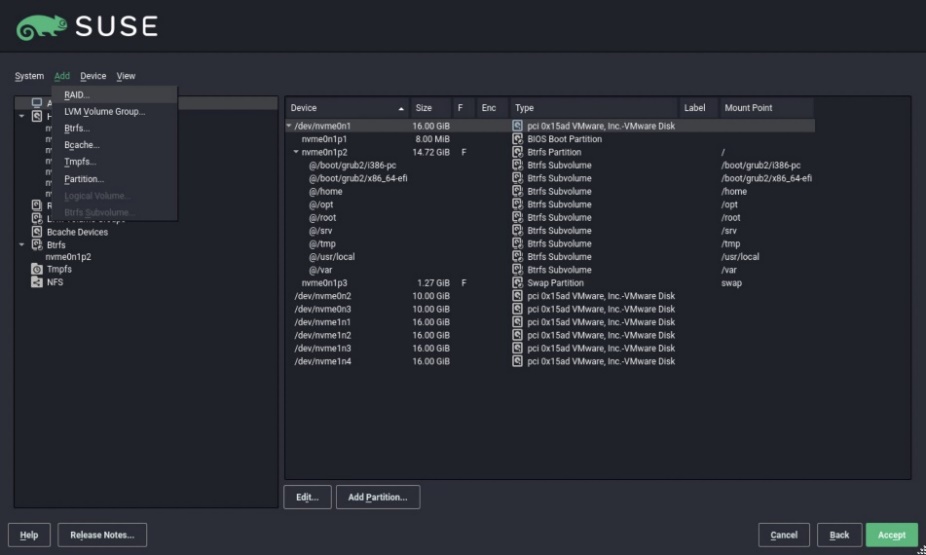Click the Btrfs Partition type icon
The width and height of the screenshot is (926, 555).
coord(517,152)
